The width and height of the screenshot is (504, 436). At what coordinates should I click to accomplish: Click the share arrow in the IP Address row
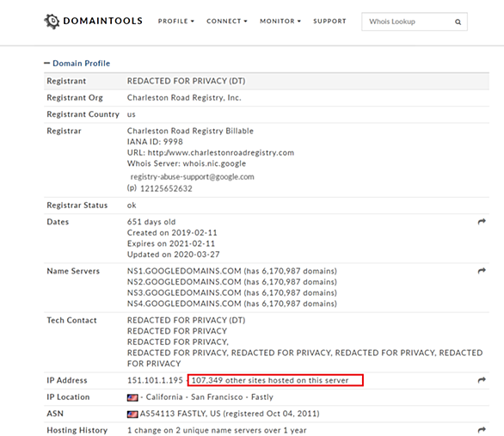coord(482,380)
